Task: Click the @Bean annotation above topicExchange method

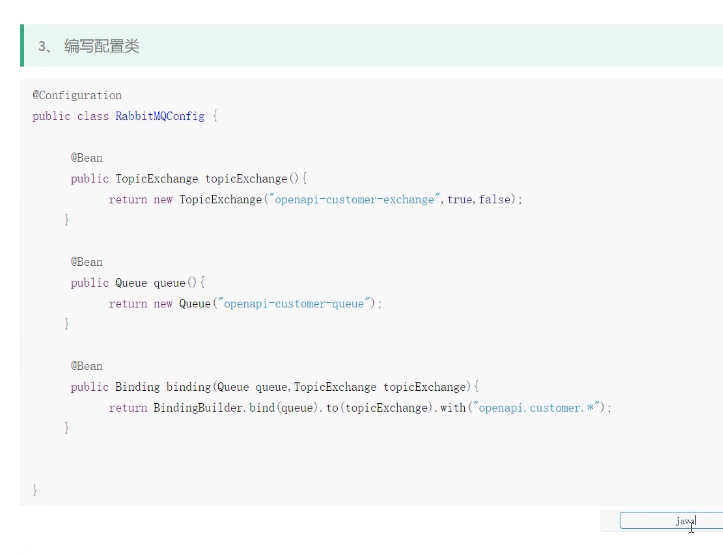Action: (x=86, y=158)
